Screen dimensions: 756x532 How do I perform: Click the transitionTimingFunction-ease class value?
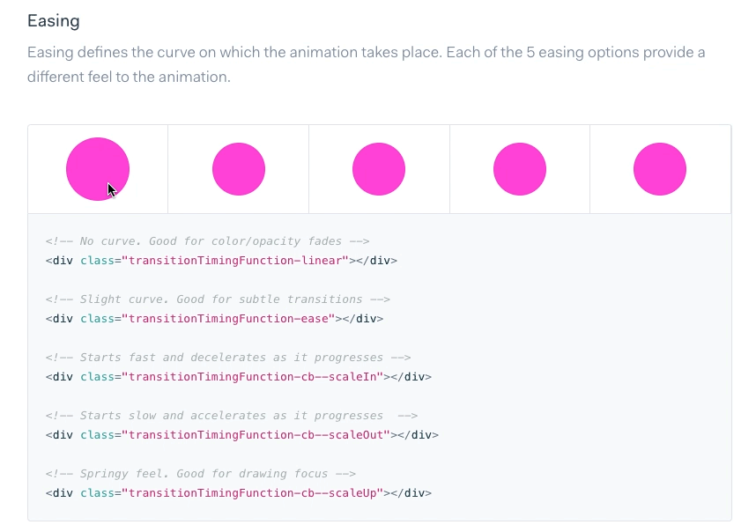(x=228, y=319)
